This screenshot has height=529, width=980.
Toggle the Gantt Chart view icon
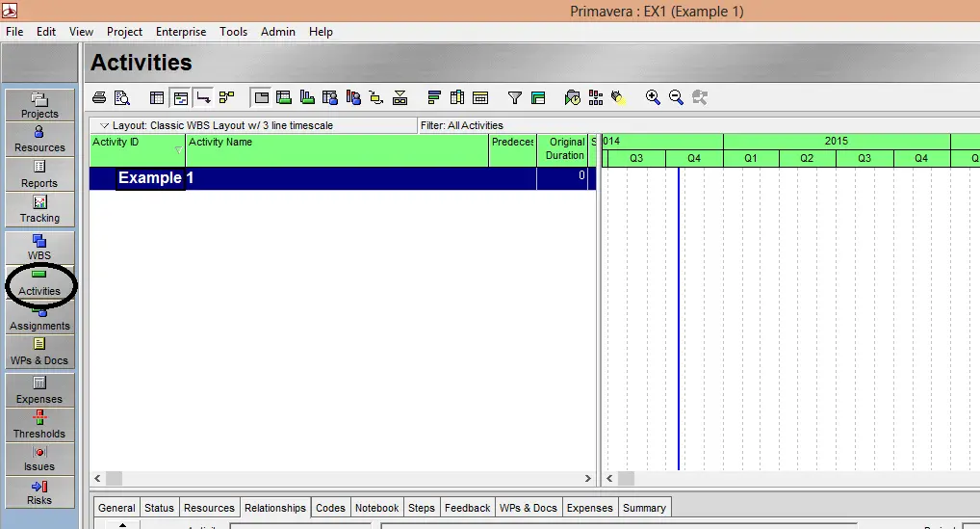tap(181, 97)
